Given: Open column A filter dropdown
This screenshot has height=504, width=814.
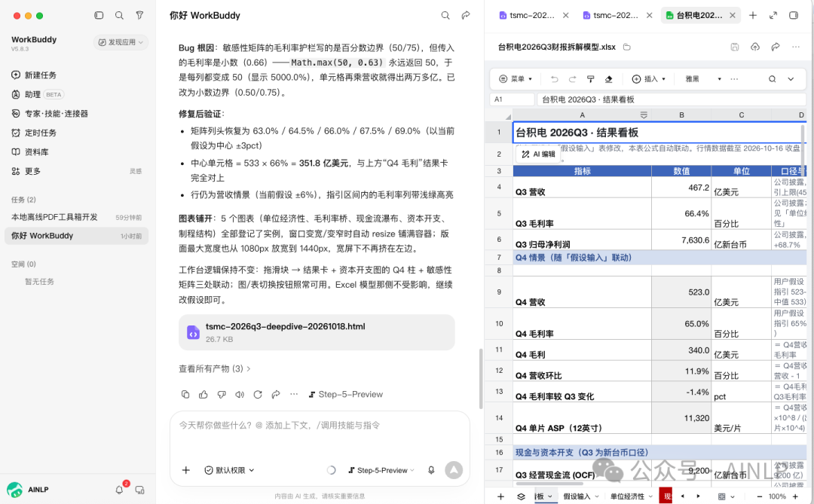Looking at the screenshot, I should click(x=643, y=115).
